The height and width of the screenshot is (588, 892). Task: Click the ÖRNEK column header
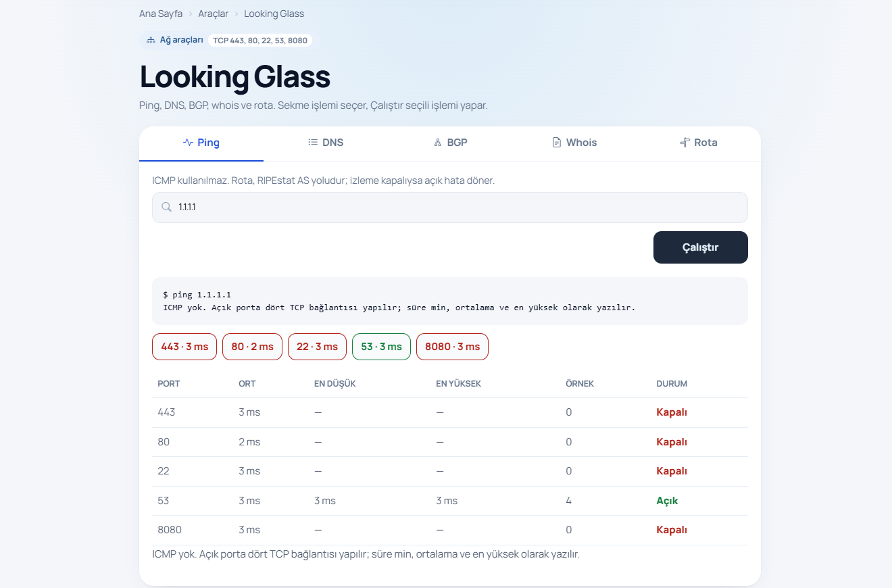coord(580,384)
